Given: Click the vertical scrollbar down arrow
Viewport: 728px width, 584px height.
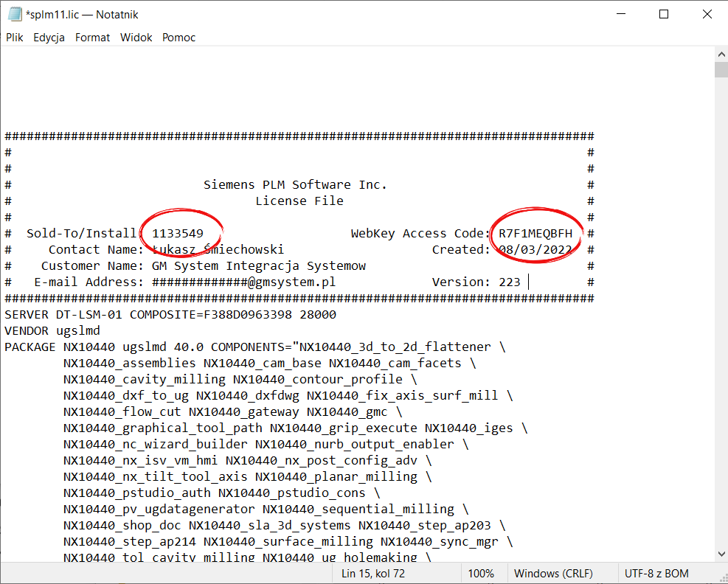Looking at the screenshot, I should pyautogui.click(x=721, y=554).
